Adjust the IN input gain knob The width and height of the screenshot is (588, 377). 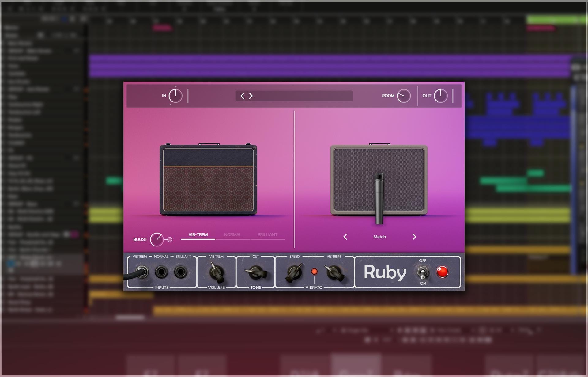[175, 96]
